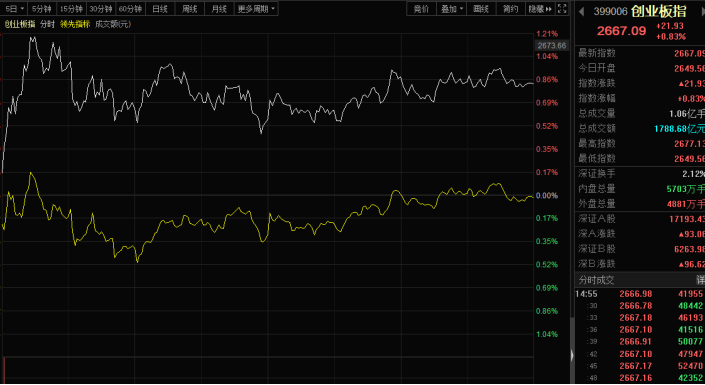Open the Overlay dropdown menu

(451, 9)
